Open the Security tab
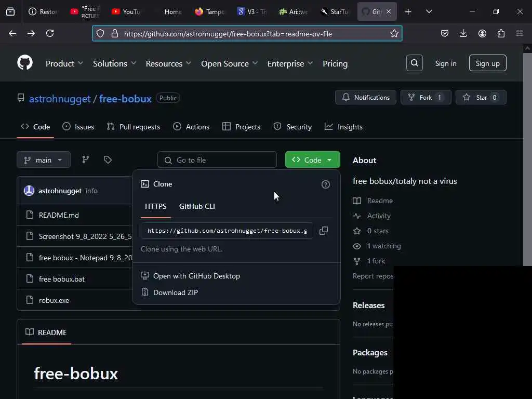 point(292,127)
